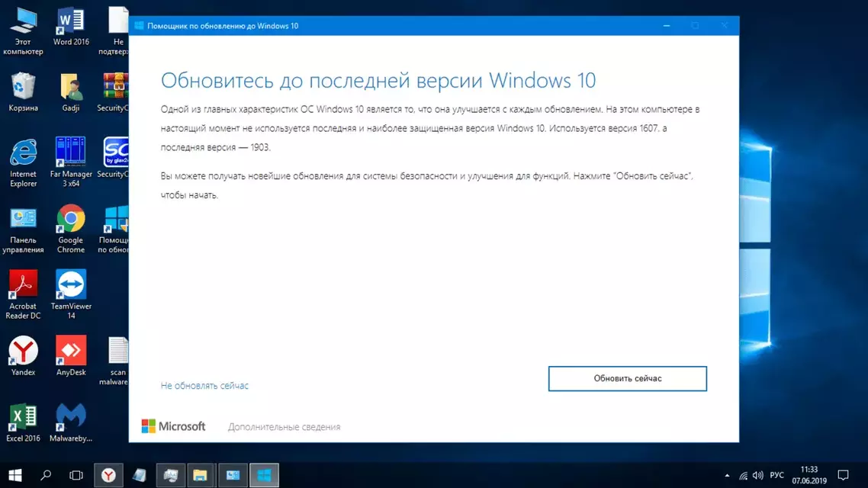
Task: Open taskbar search magnifier
Action: tap(46, 475)
